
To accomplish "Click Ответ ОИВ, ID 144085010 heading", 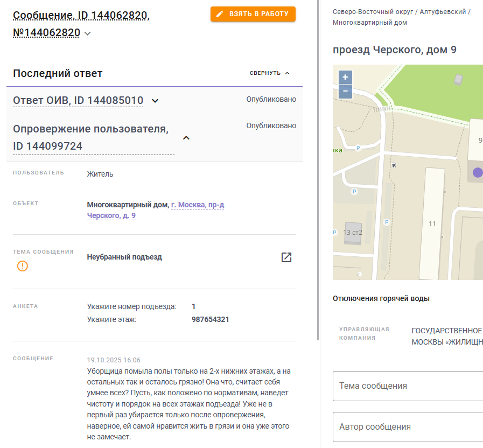I will point(78,101).
